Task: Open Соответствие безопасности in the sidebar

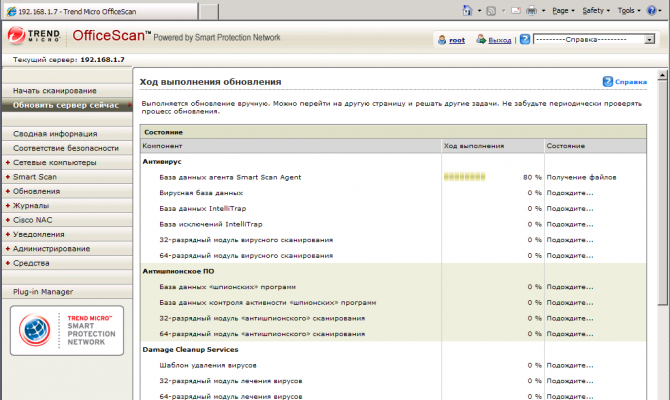Action: (67, 148)
